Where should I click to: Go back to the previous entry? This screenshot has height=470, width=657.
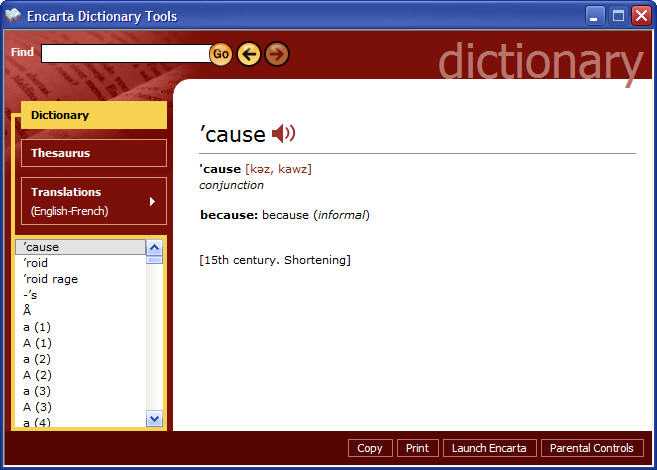(x=249, y=54)
